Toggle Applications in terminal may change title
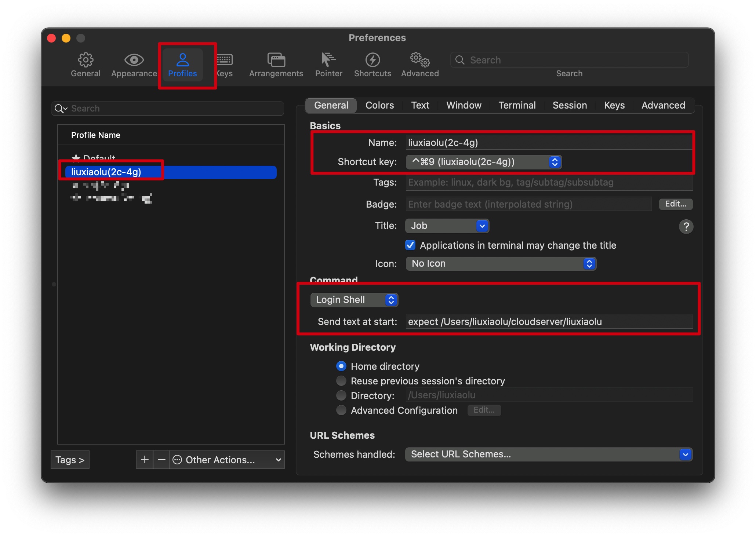Viewport: 756px width, 537px height. pos(410,245)
